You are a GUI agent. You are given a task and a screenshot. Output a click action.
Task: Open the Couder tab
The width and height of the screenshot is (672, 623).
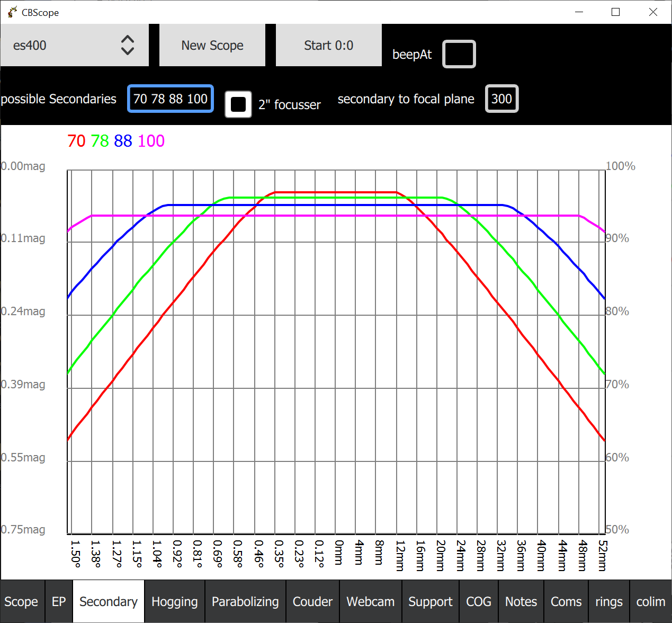[312, 601]
